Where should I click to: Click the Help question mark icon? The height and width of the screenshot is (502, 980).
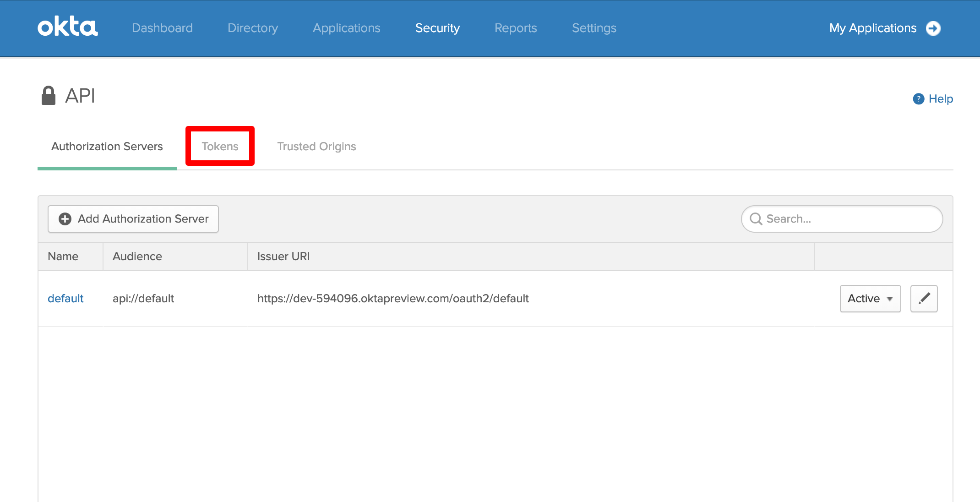[918, 99]
